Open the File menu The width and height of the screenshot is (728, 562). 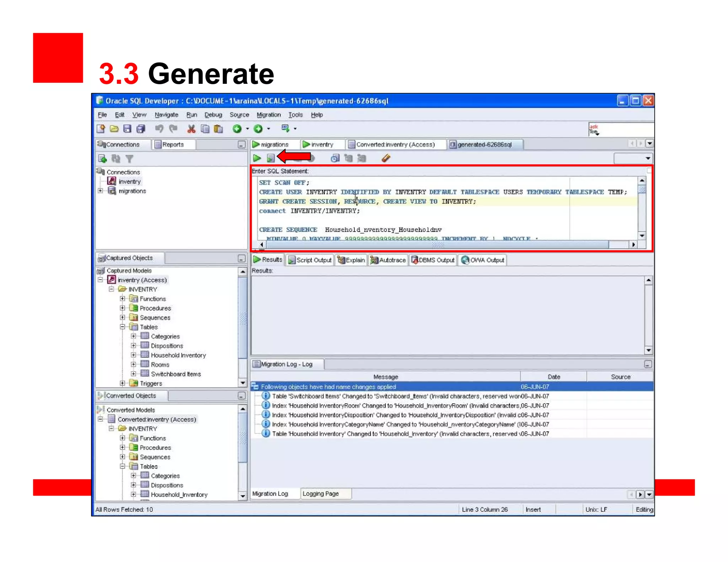click(102, 115)
